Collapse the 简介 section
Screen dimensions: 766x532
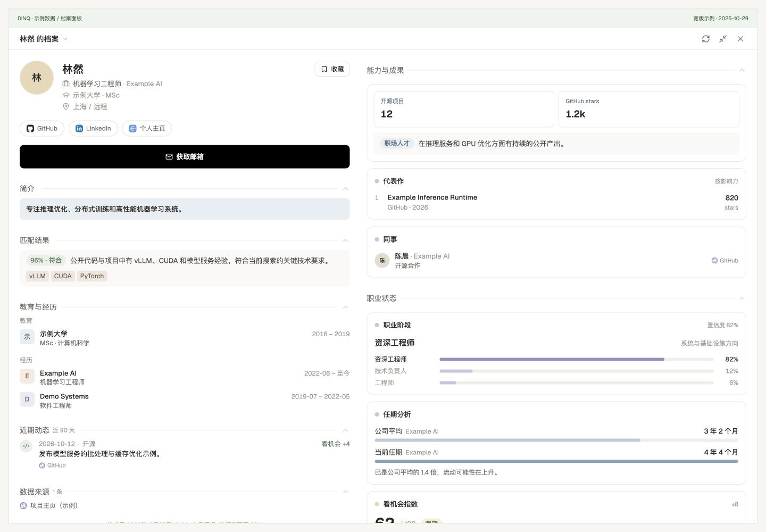point(345,189)
